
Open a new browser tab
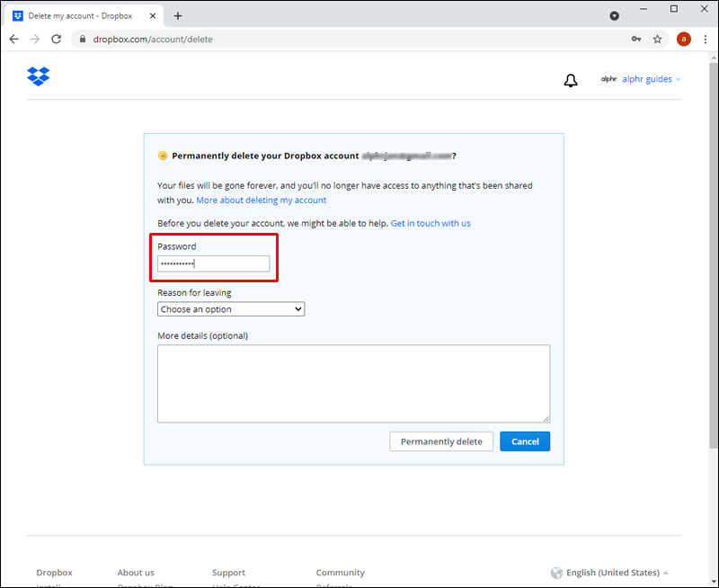coord(178,15)
